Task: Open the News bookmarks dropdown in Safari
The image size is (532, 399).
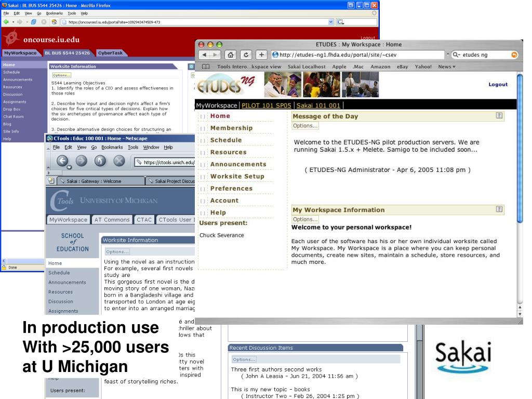Action: click(x=446, y=67)
